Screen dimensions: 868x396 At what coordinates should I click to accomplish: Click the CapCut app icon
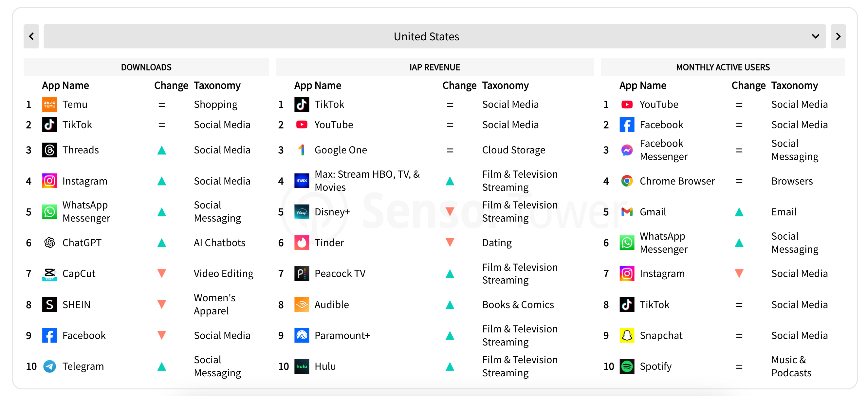click(x=49, y=273)
